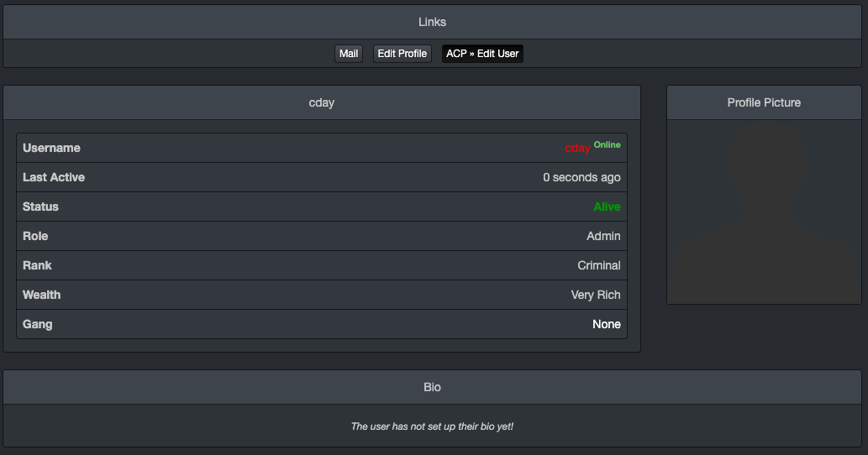Click the None gang value
The width and height of the screenshot is (868, 455).
[x=607, y=324]
